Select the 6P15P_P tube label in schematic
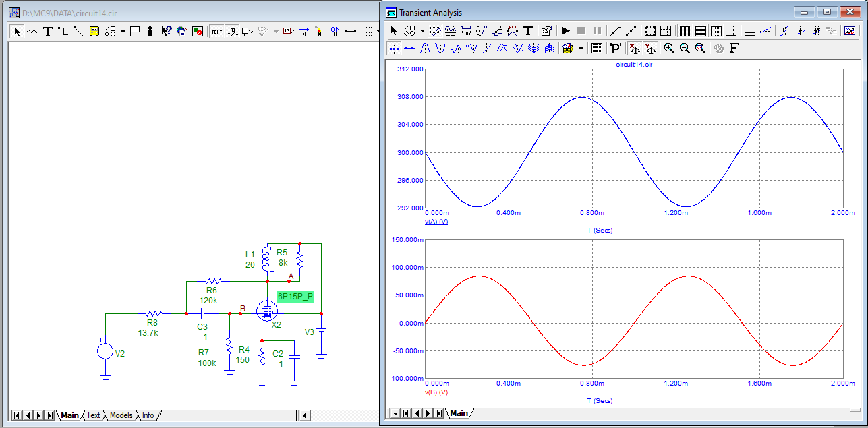 (x=295, y=296)
